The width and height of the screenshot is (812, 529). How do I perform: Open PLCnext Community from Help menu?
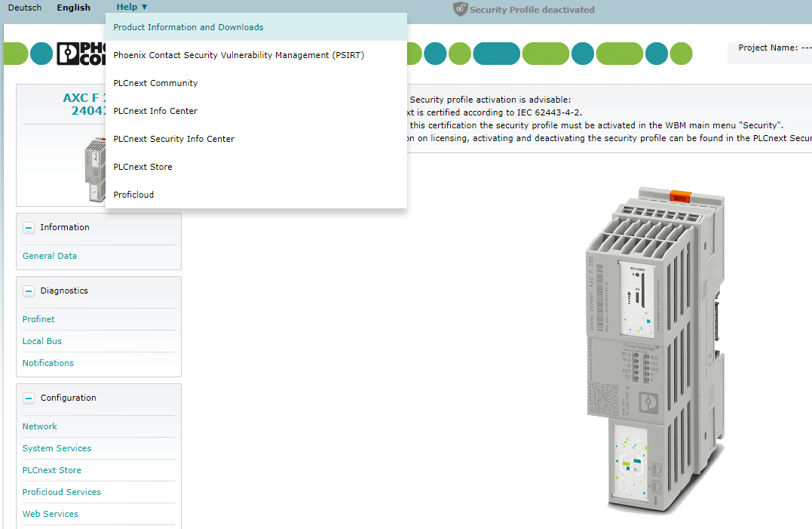256,83
